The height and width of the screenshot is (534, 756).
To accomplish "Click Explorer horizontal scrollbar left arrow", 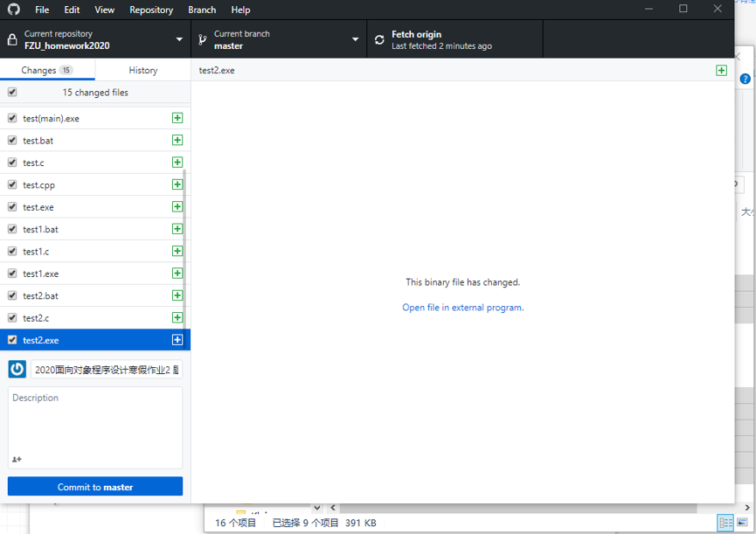I will [333, 508].
